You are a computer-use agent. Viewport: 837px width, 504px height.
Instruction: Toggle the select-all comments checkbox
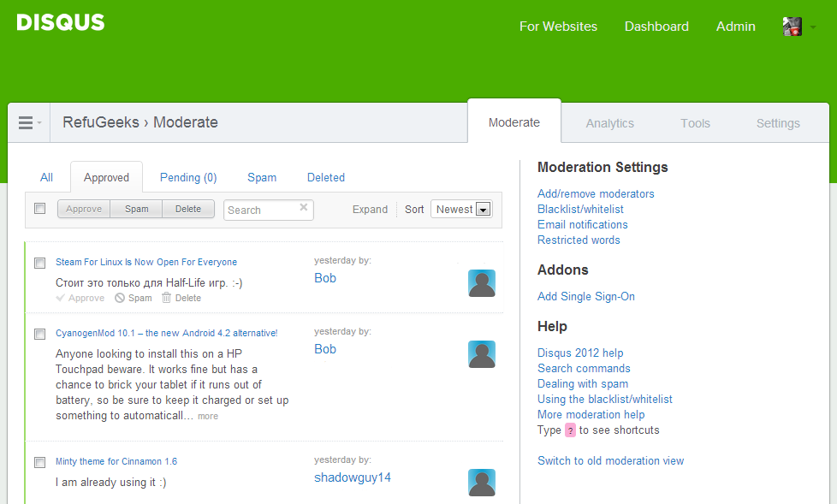coord(40,209)
